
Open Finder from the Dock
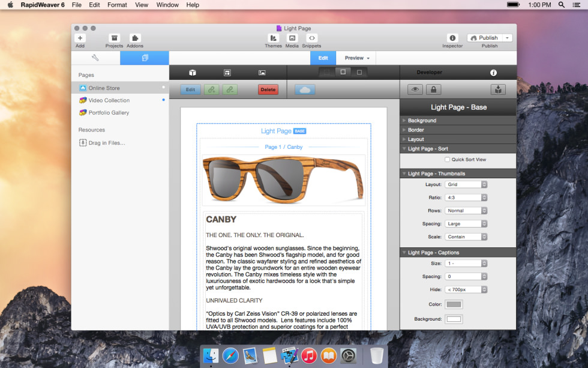211,355
